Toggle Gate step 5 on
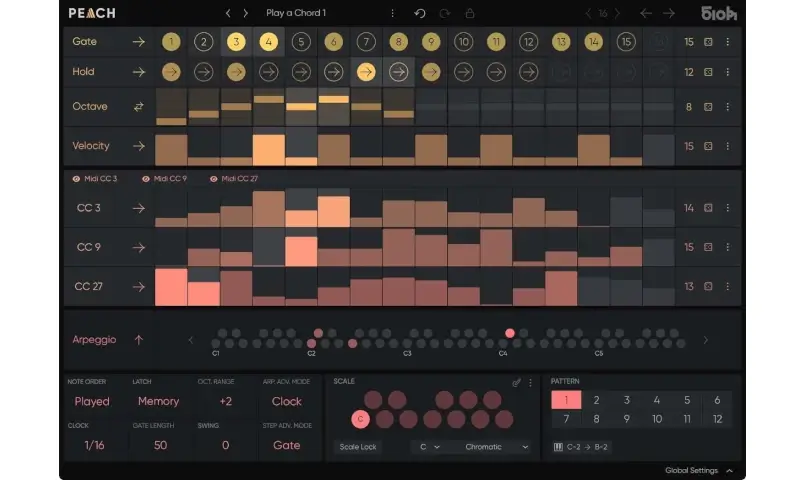 tap(301, 42)
